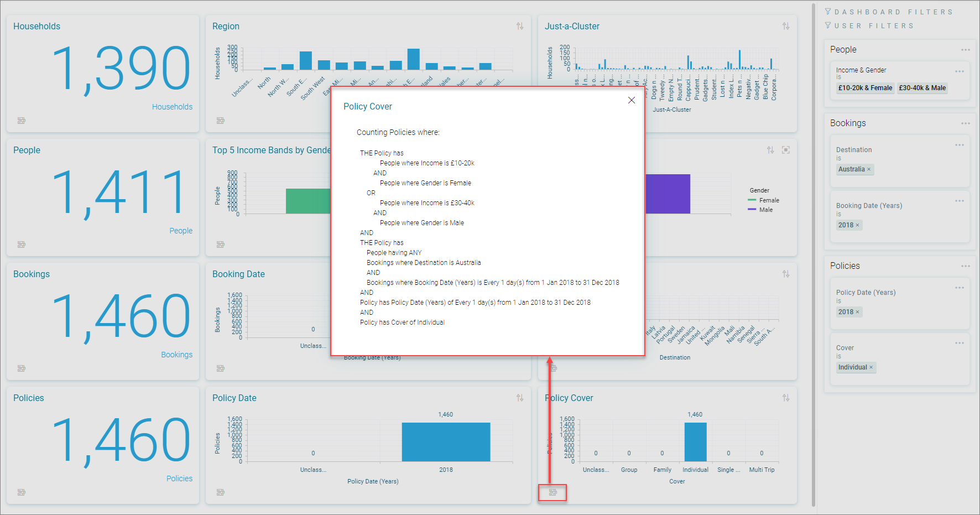Screen dimensions: 980x515
Task: Click the User Filters funnel icon
Action: (828, 25)
